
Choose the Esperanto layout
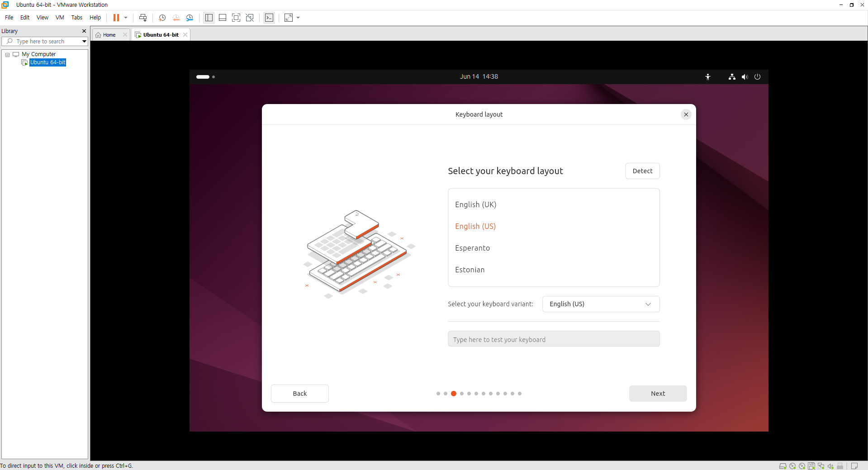pyautogui.click(x=554, y=248)
